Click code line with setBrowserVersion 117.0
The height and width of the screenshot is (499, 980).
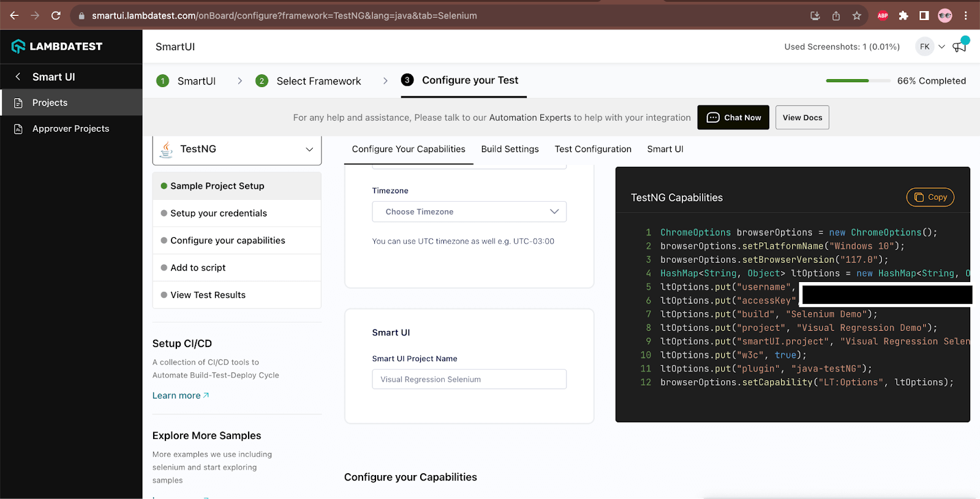[x=774, y=260]
